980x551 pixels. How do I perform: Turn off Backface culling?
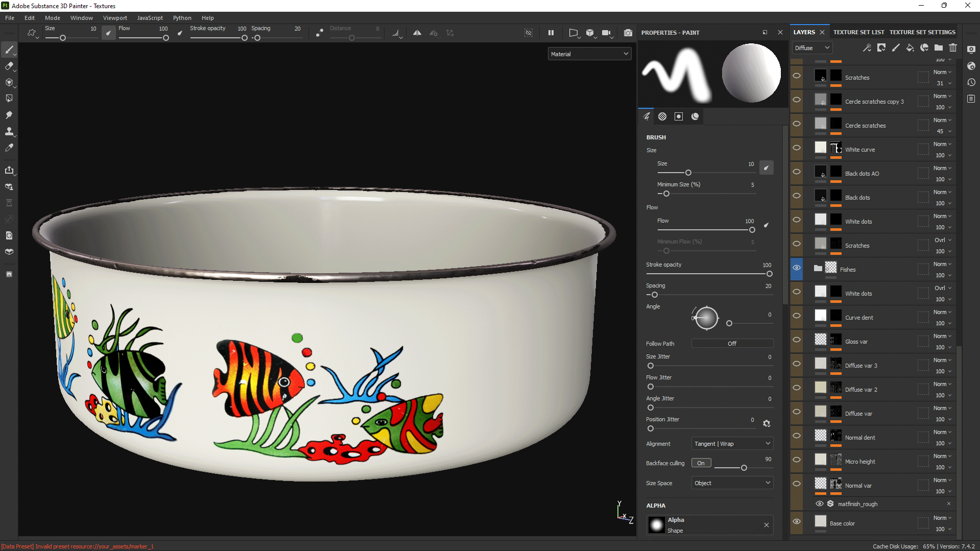point(701,463)
